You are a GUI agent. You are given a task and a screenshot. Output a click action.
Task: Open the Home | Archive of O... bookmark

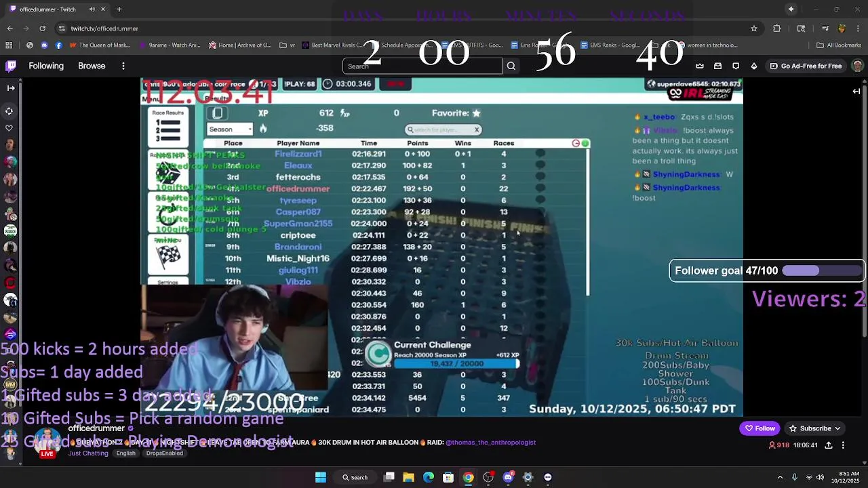point(240,45)
